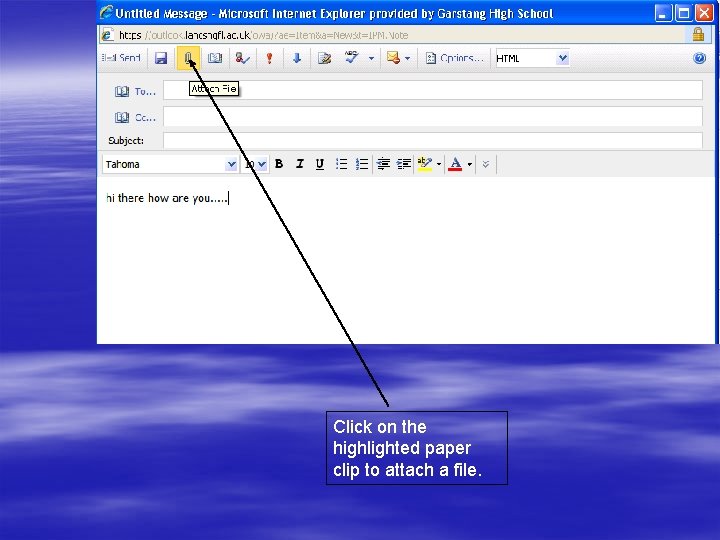Click the Send button
The image size is (720, 540).
(121, 58)
